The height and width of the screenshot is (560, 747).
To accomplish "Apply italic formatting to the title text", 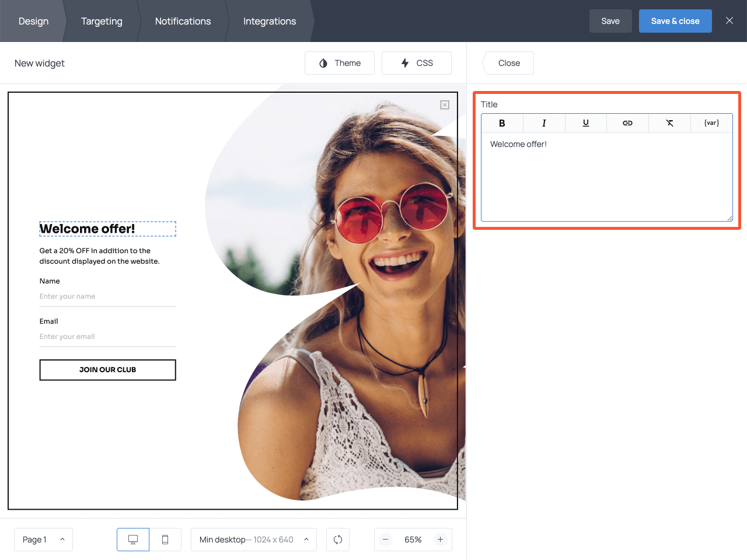I will point(543,123).
